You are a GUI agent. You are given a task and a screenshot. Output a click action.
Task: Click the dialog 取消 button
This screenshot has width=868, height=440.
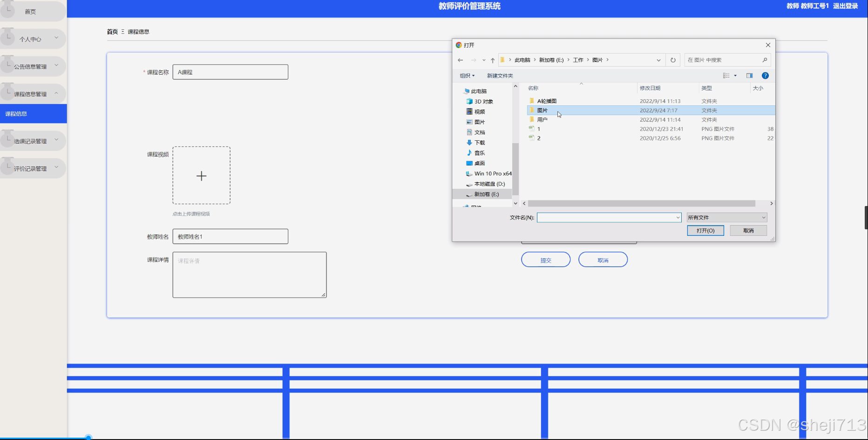pos(748,231)
